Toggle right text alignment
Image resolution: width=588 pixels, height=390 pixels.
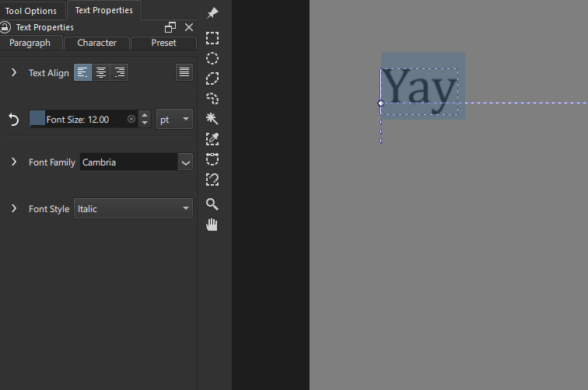119,72
